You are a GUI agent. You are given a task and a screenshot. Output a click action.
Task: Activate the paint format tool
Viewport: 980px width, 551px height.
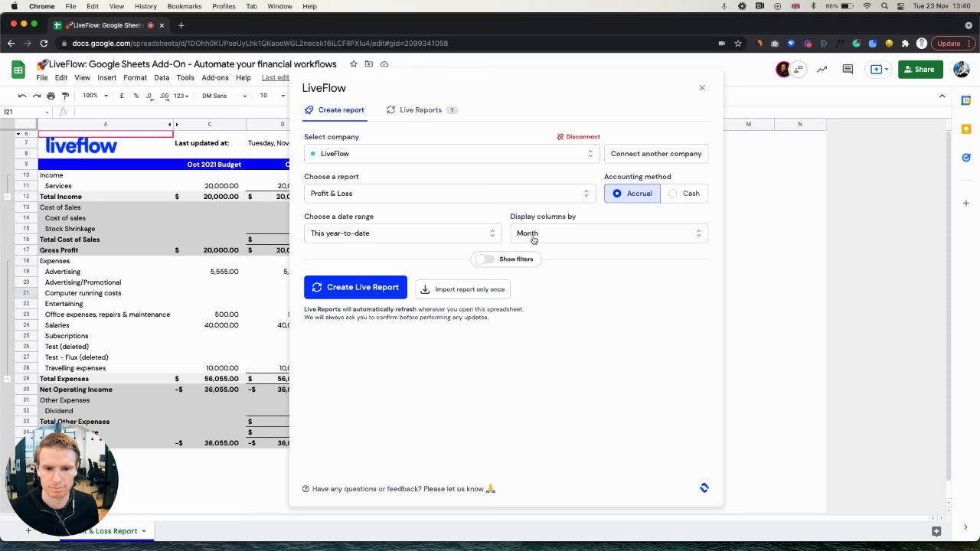pyautogui.click(x=65, y=96)
